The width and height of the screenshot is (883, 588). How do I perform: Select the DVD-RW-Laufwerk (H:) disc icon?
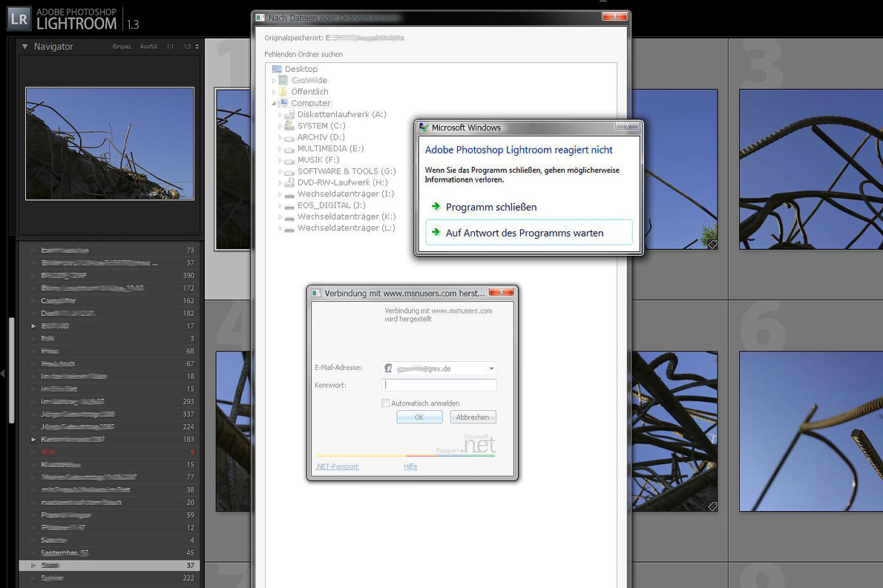click(289, 182)
